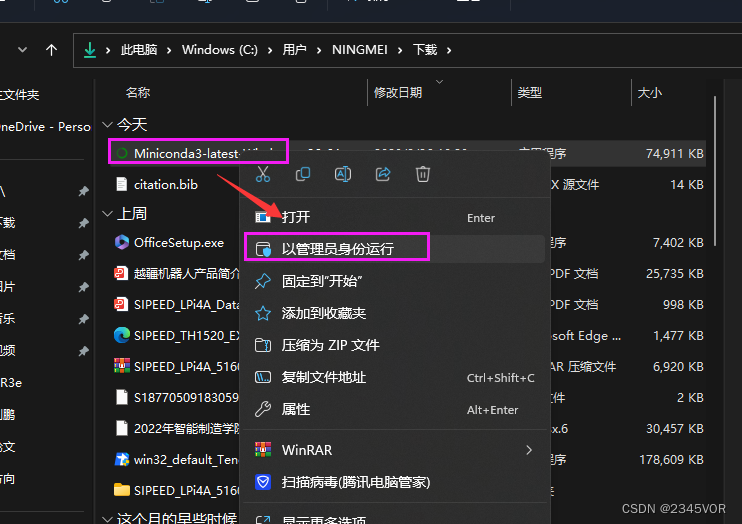
Task: Select the citation.bib file
Action: [166, 185]
